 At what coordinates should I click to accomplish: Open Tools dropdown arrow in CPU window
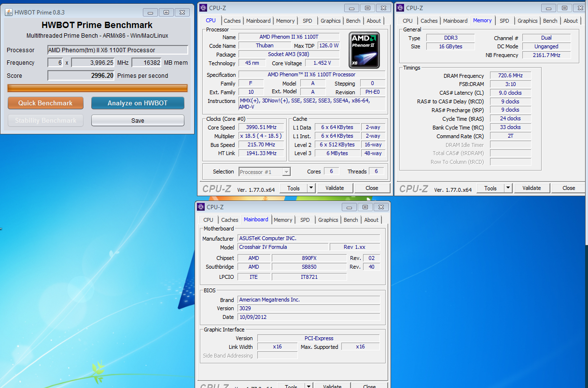[x=311, y=188]
